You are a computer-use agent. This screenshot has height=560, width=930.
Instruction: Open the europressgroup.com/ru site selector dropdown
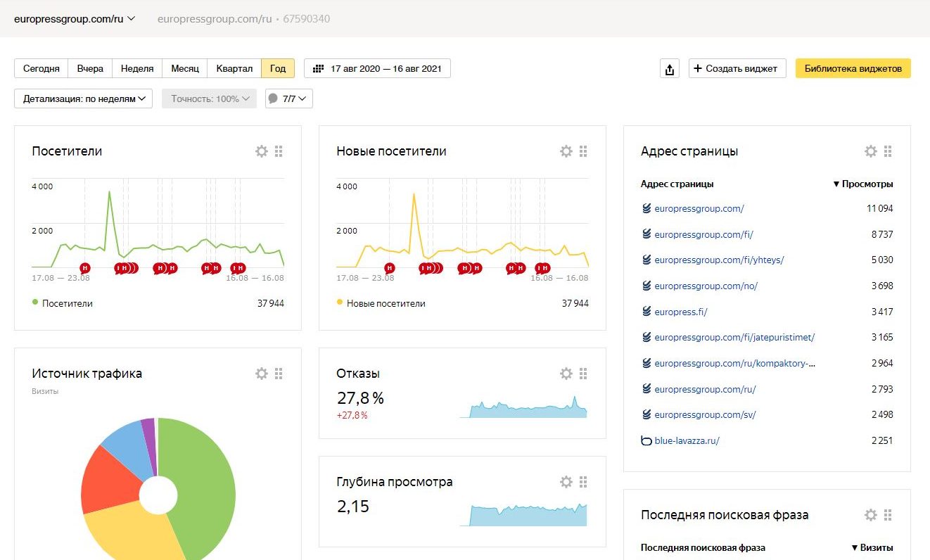point(75,19)
